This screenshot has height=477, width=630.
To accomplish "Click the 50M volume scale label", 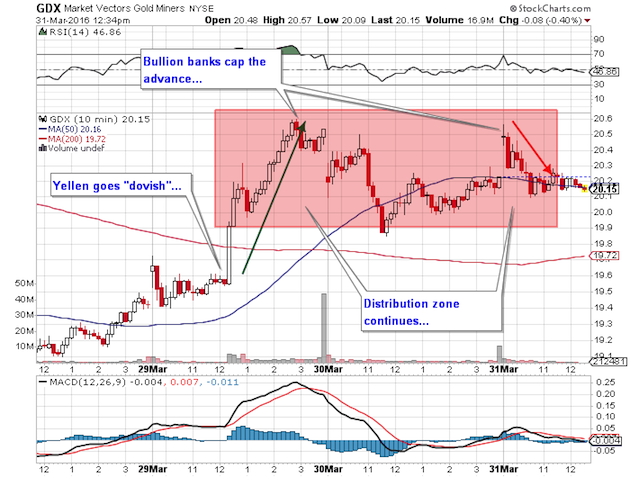I will (x=25, y=283).
